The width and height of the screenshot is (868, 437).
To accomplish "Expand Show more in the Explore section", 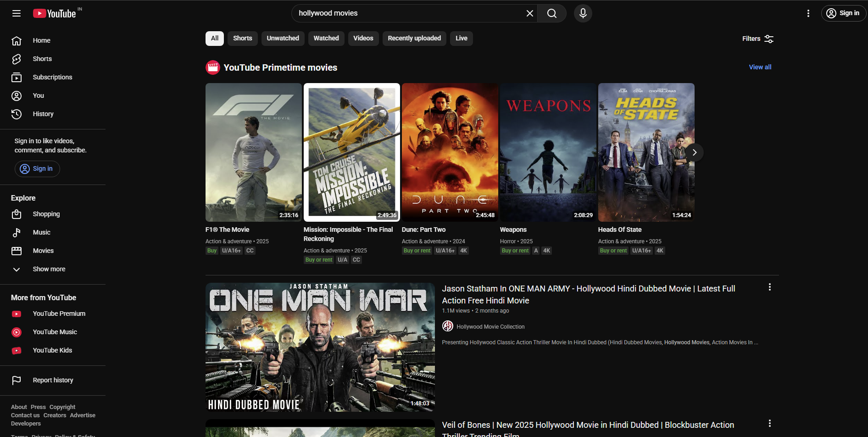I will [x=49, y=269].
